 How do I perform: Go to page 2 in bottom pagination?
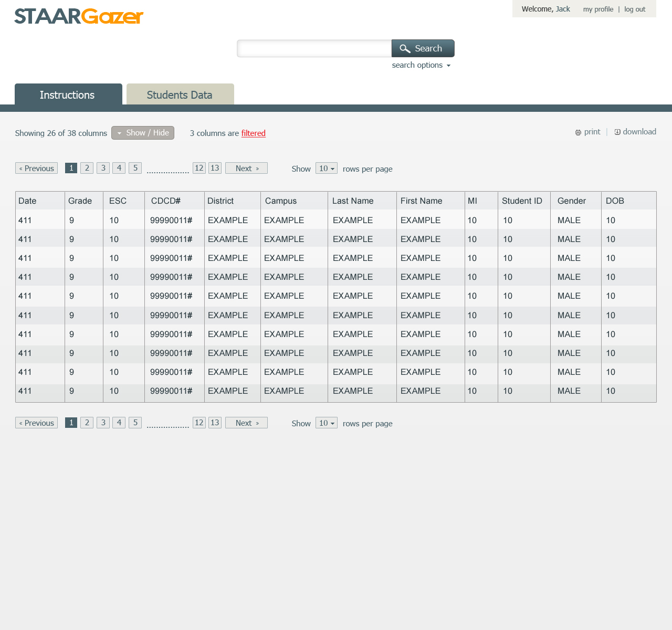click(87, 423)
